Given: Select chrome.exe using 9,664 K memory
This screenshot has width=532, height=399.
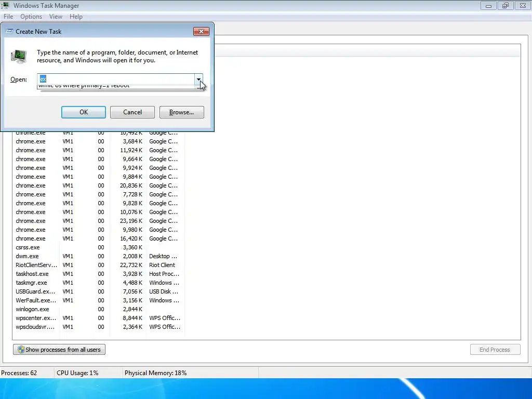Looking at the screenshot, I should point(98,159).
